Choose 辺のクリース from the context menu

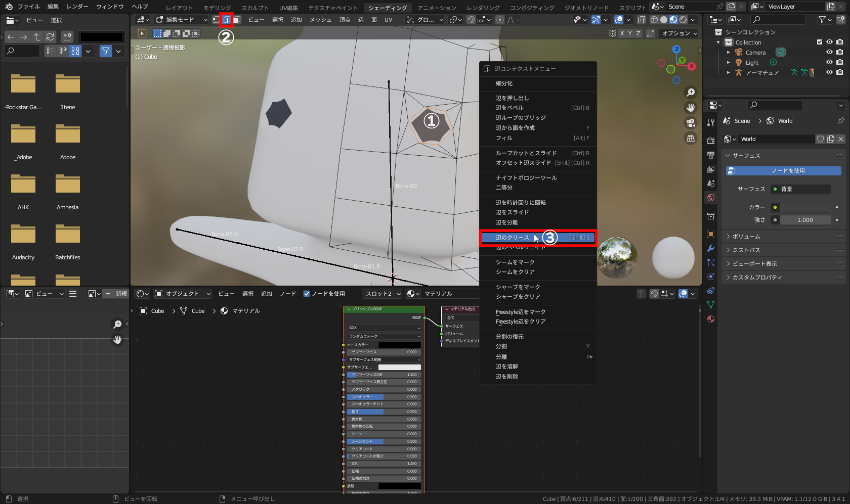pos(538,238)
